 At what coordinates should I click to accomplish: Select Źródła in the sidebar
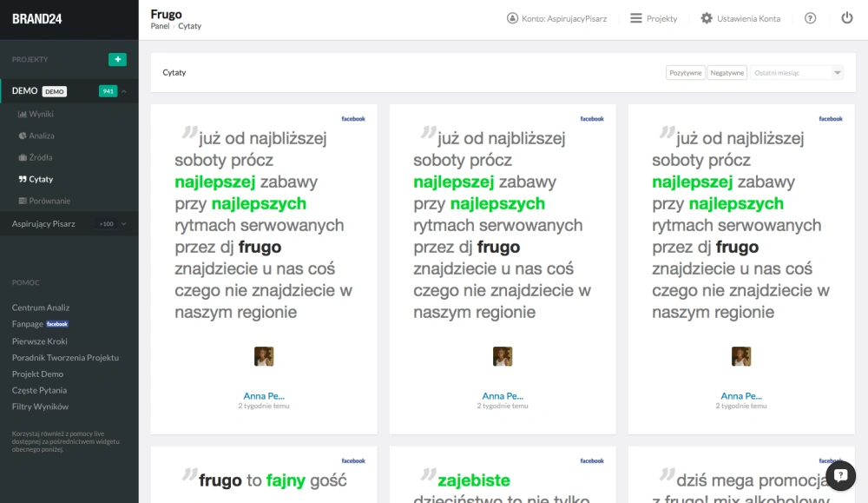click(40, 157)
